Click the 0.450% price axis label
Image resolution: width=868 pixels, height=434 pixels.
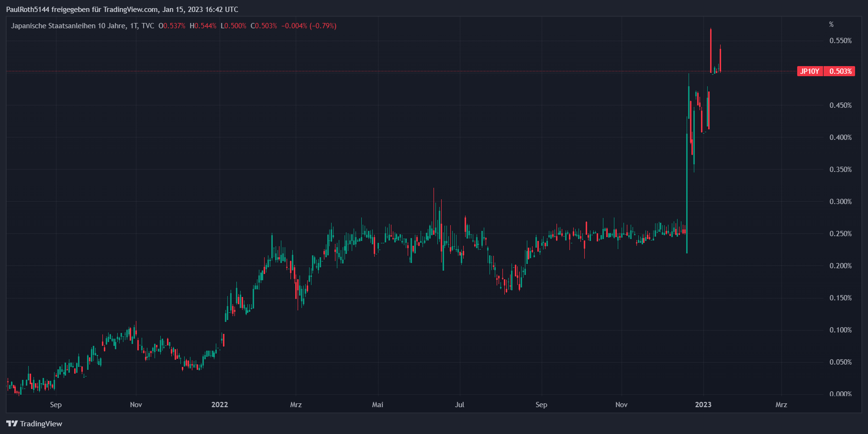click(x=840, y=105)
